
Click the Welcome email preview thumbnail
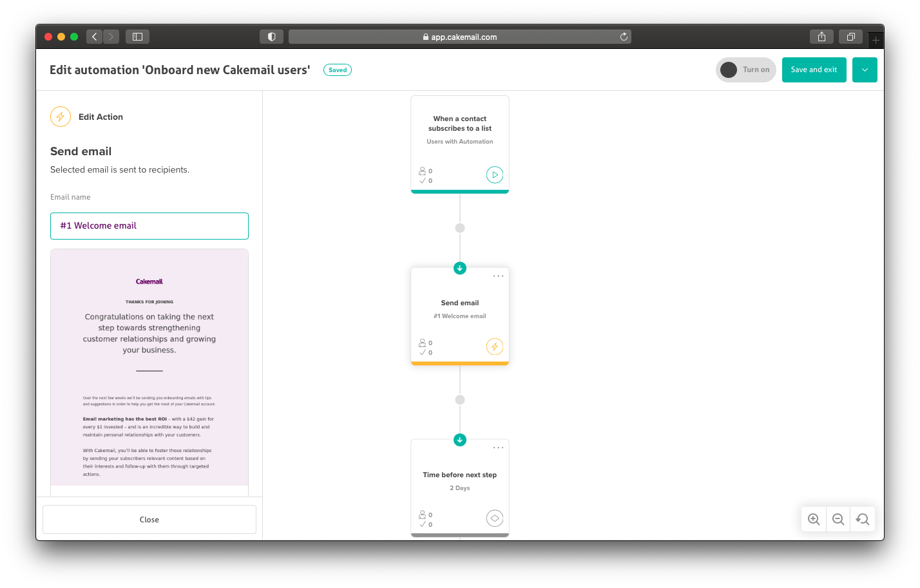click(x=149, y=372)
